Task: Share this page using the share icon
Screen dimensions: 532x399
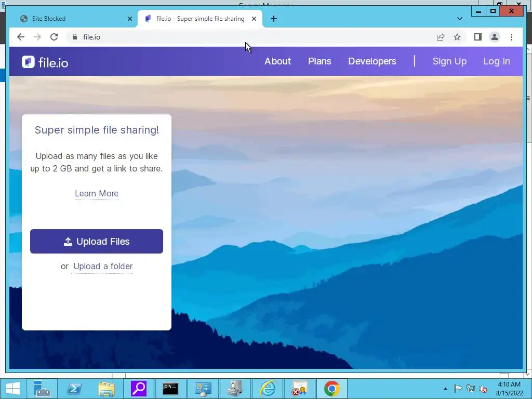Action: pyautogui.click(x=441, y=37)
